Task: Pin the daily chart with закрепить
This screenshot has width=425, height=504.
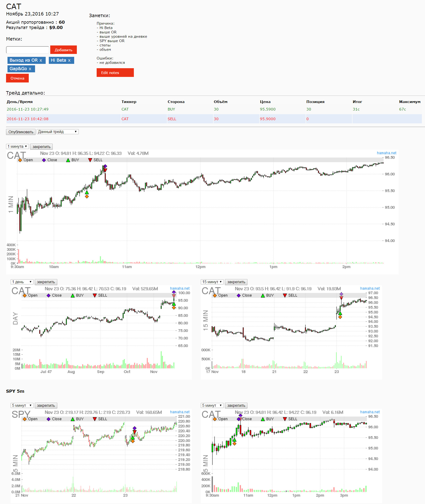Action: (x=46, y=282)
